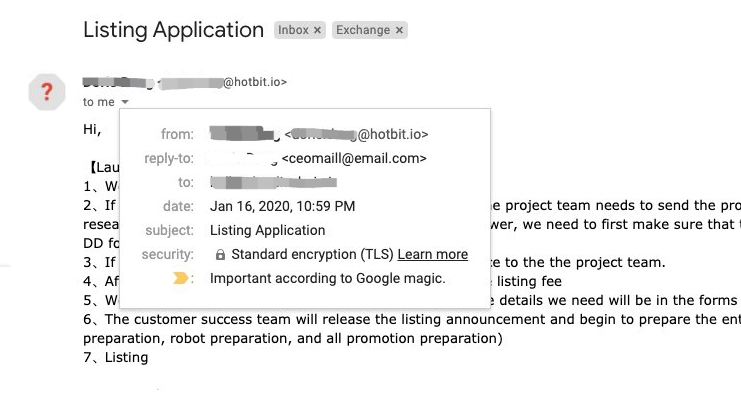This screenshot has width=741, height=410.
Task: Collapse the 'to me' details arrow
Action: [x=124, y=102]
